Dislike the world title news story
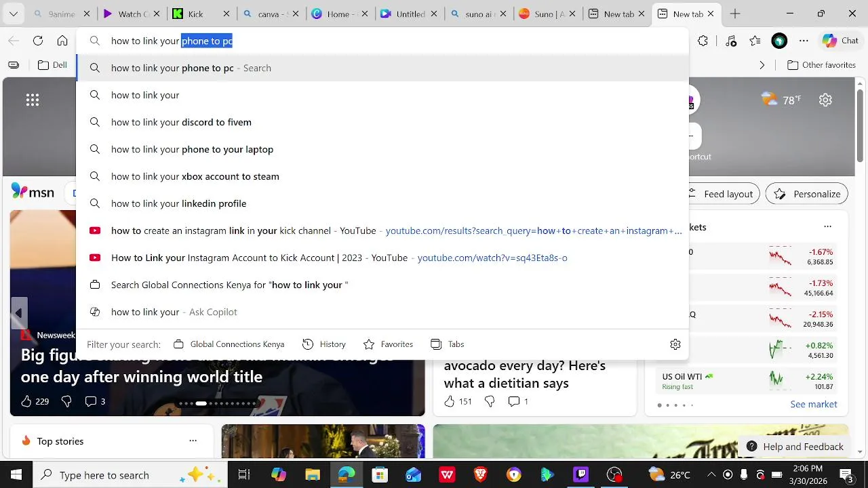The height and width of the screenshot is (488, 868). tap(66, 401)
